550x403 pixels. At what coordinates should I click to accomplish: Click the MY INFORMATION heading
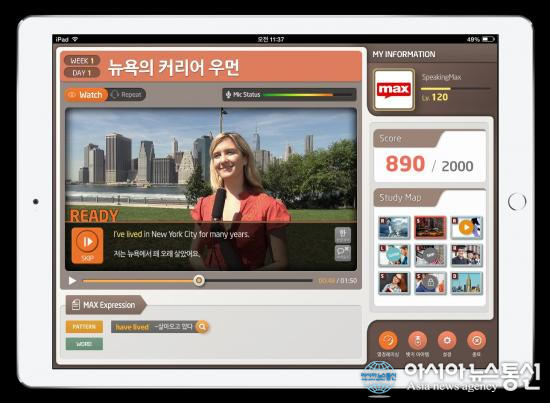click(404, 54)
